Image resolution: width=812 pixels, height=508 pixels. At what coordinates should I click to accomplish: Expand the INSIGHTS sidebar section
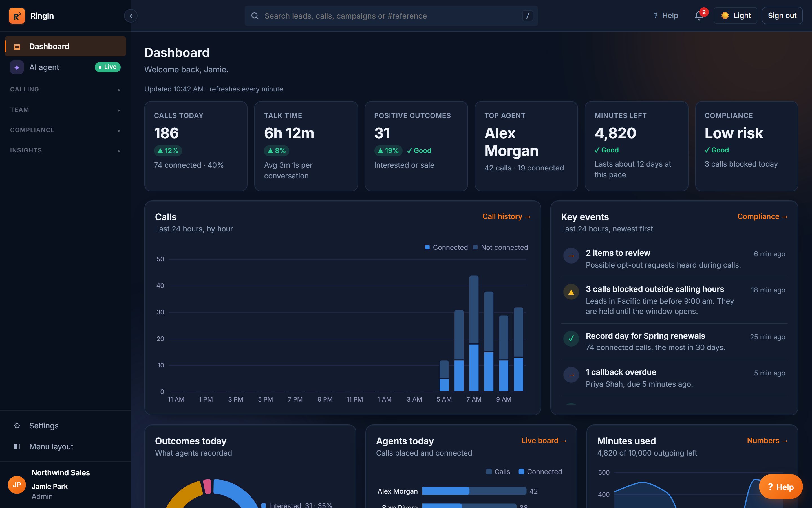(65, 150)
